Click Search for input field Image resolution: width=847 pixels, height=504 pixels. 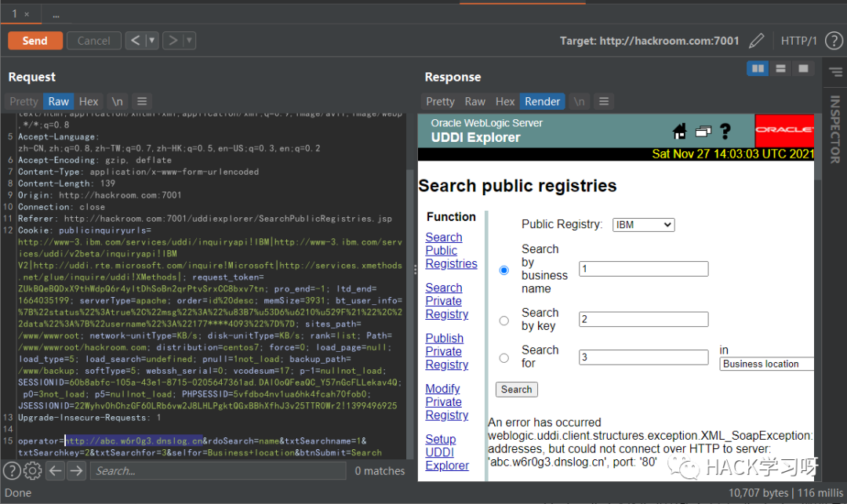tap(643, 357)
